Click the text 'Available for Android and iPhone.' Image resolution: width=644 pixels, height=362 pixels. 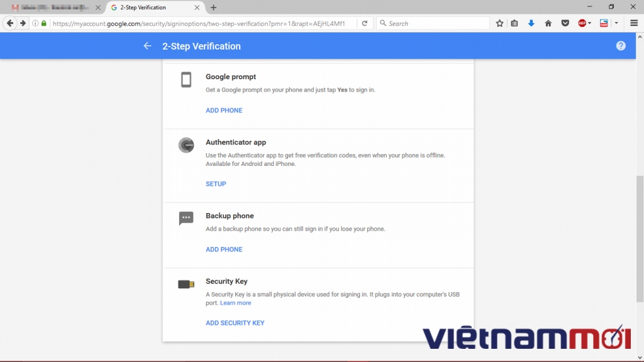250,164
